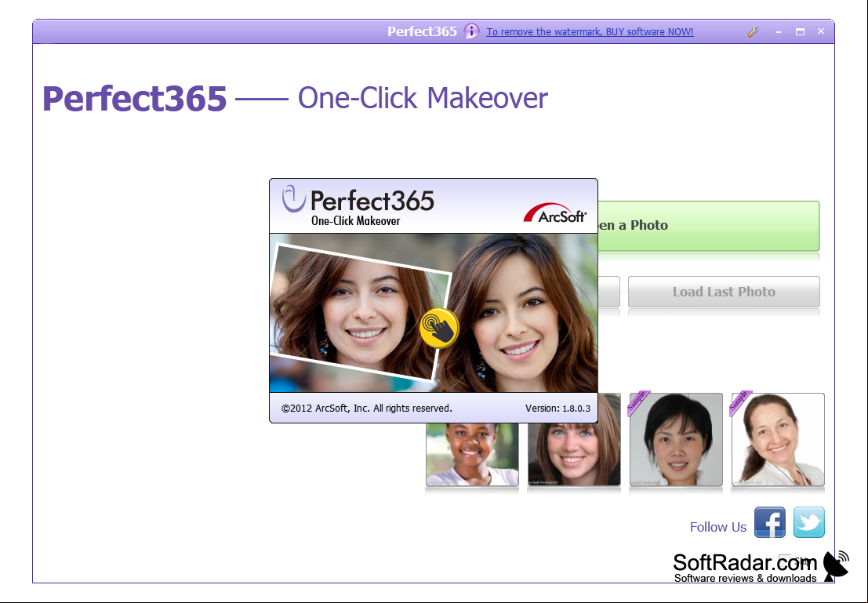Open the Twitter bird icon
868x603 pixels.
click(808, 522)
